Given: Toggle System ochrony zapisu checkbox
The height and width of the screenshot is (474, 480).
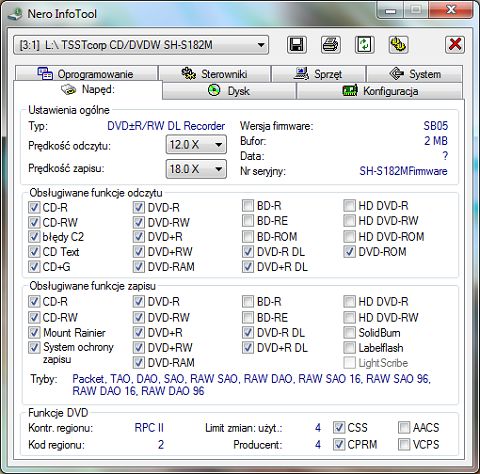Looking at the screenshot, I should (x=34, y=347).
